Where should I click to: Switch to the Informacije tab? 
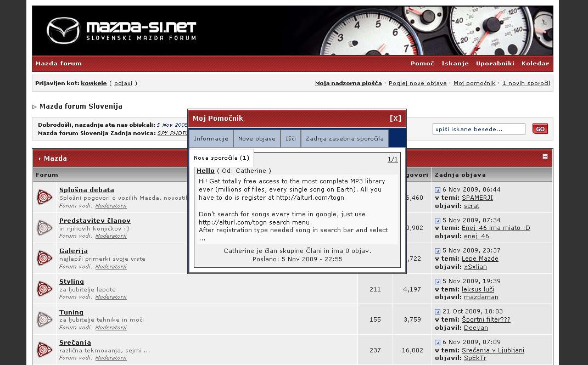211,139
